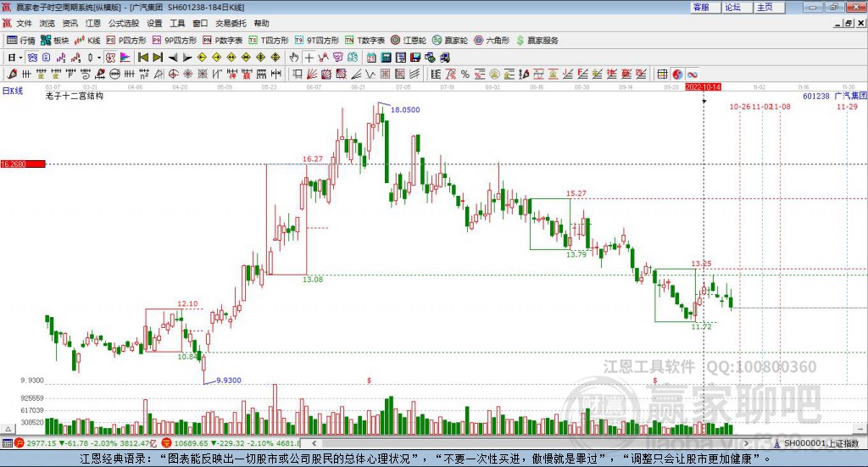Open the 浏览 menu
The height and width of the screenshot is (467, 868).
click(x=47, y=23)
